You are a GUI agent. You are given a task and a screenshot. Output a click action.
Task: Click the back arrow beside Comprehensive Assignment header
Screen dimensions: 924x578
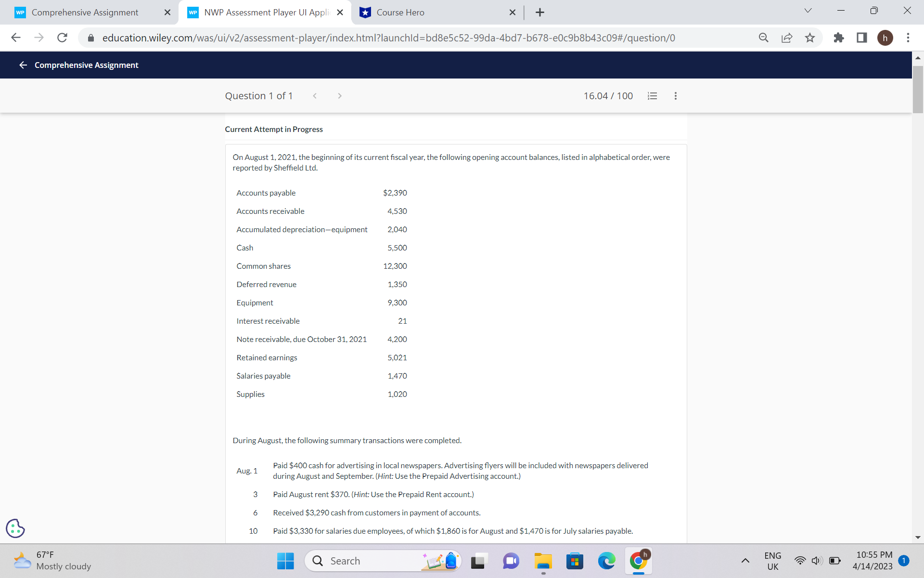[x=23, y=65]
